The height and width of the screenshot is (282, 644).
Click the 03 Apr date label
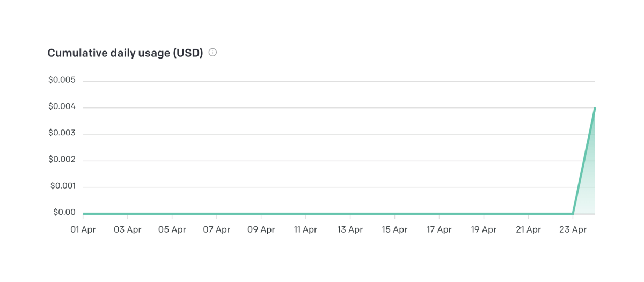tap(128, 229)
